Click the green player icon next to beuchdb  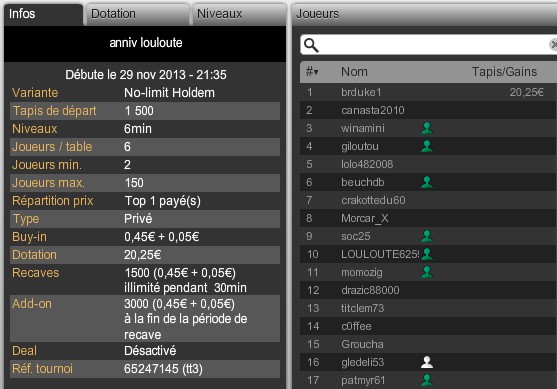point(427,182)
